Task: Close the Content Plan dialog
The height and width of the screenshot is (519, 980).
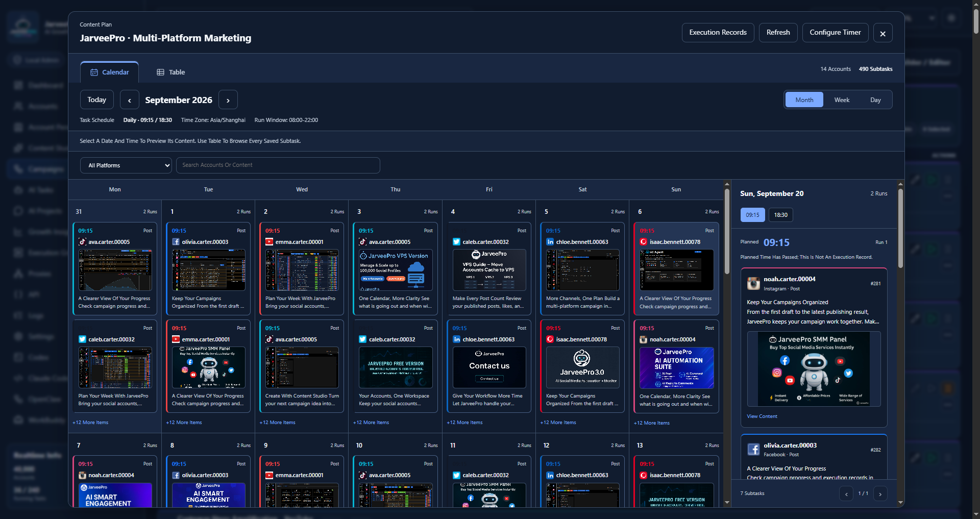Action: [x=883, y=33]
